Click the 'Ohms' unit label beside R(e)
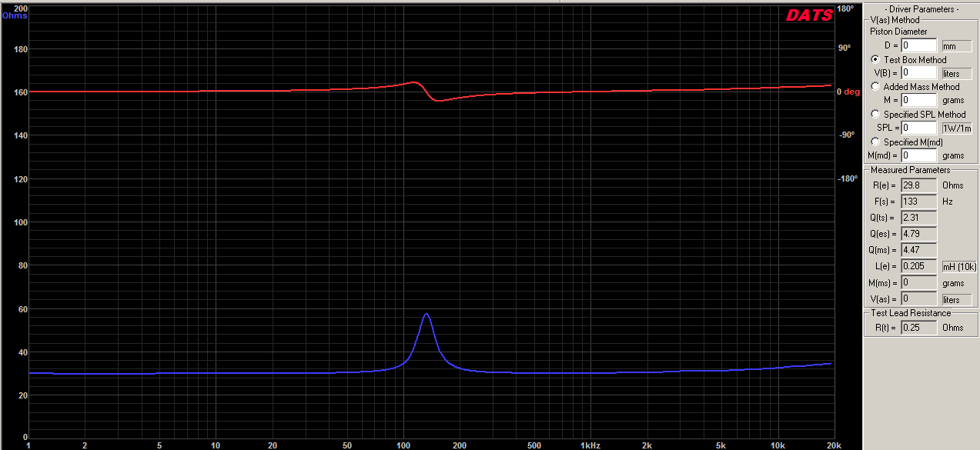This screenshot has height=450, width=980. (x=952, y=185)
